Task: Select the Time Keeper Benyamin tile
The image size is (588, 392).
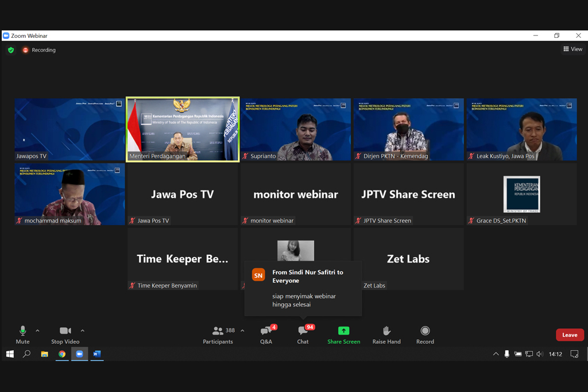Action: pyautogui.click(x=183, y=259)
